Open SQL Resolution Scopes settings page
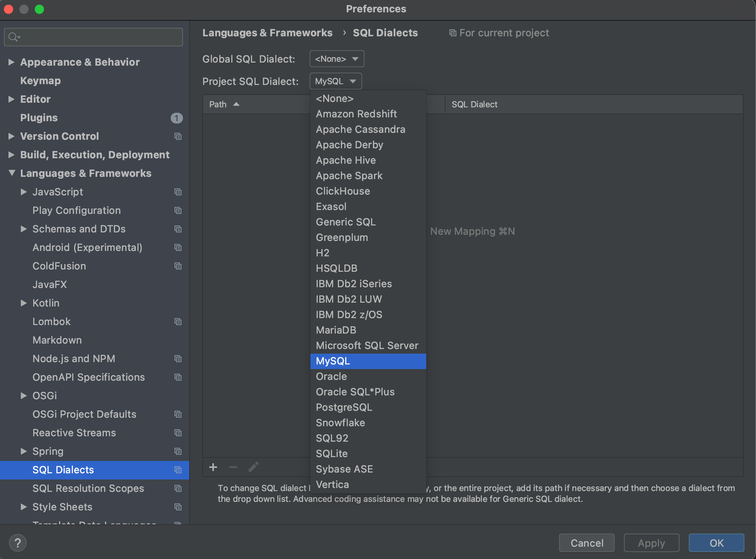756x559 pixels. (x=88, y=488)
